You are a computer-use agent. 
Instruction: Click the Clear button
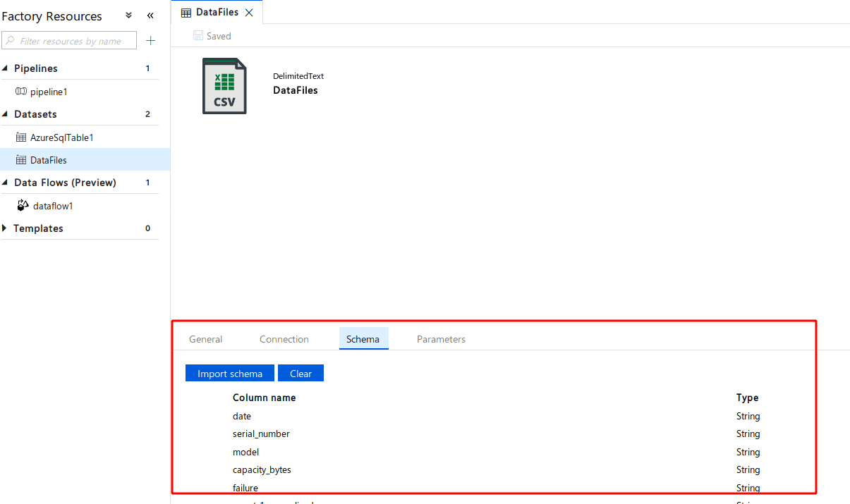coord(300,374)
